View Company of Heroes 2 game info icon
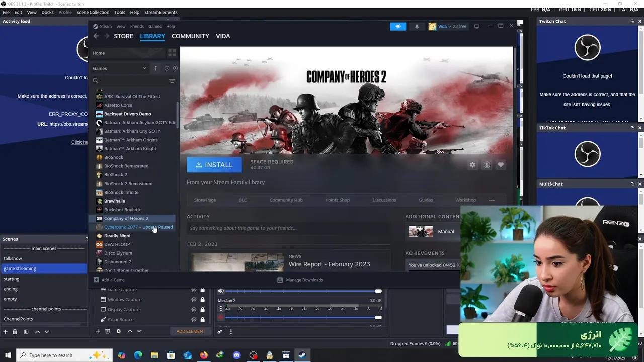This screenshot has width=644, height=362. [487, 165]
